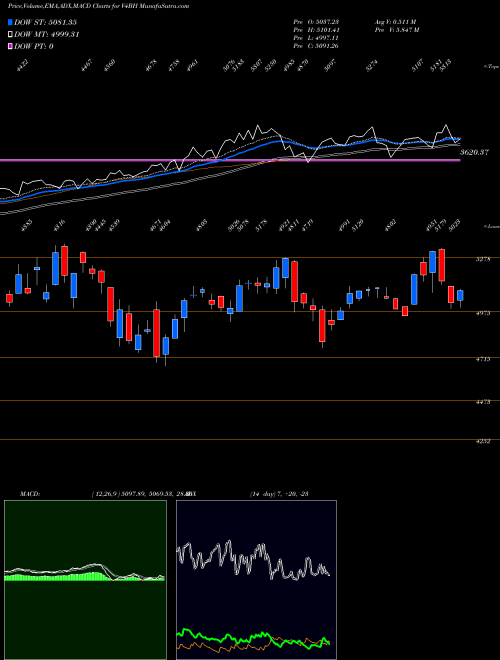Screen dimensions: 500x660
Task: Click the 4713 price axis label
Action: click(483, 359)
